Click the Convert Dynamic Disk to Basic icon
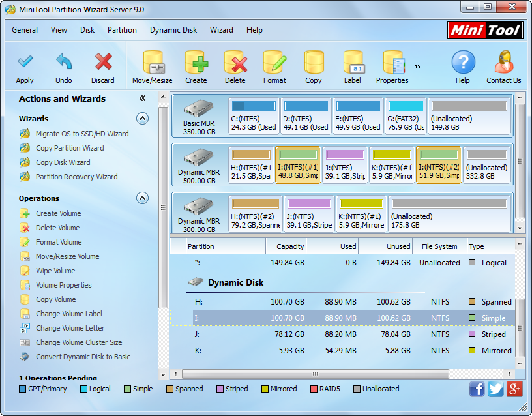The image size is (532, 416). (25, 357)
